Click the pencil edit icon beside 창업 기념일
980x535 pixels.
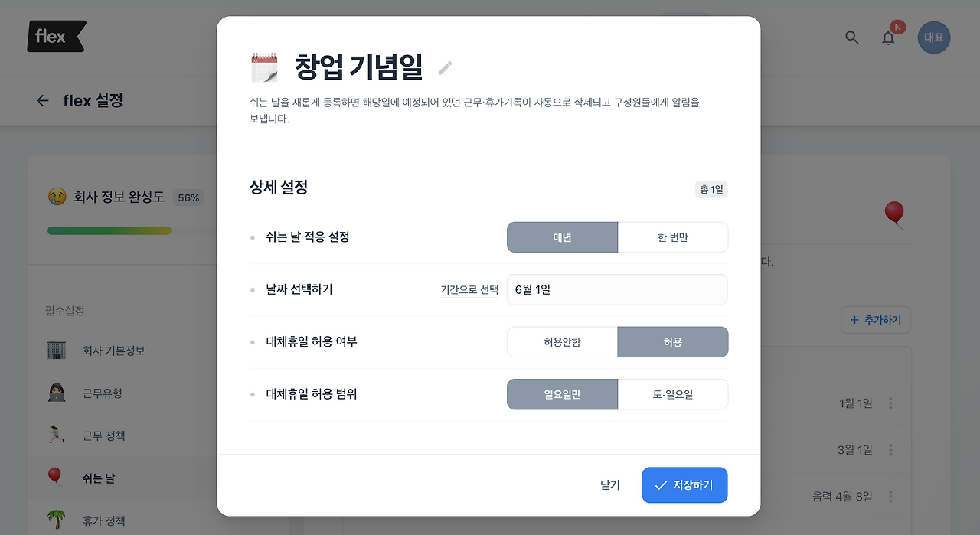[446, 68]
